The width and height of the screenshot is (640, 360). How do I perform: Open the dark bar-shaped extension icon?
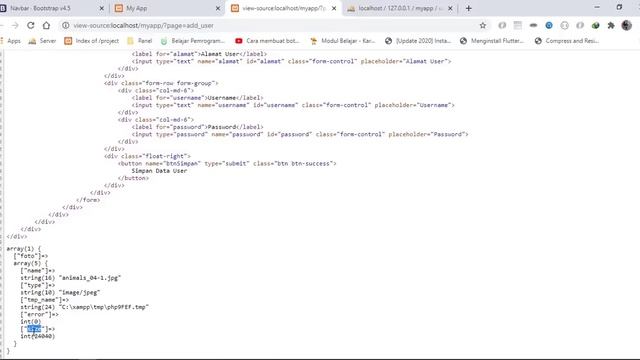tap(533, 25)
